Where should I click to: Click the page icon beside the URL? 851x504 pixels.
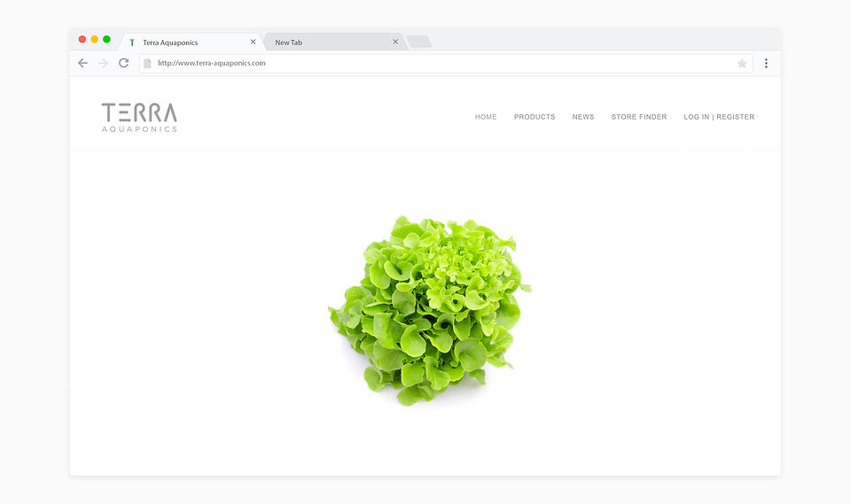tap(147, 64)
